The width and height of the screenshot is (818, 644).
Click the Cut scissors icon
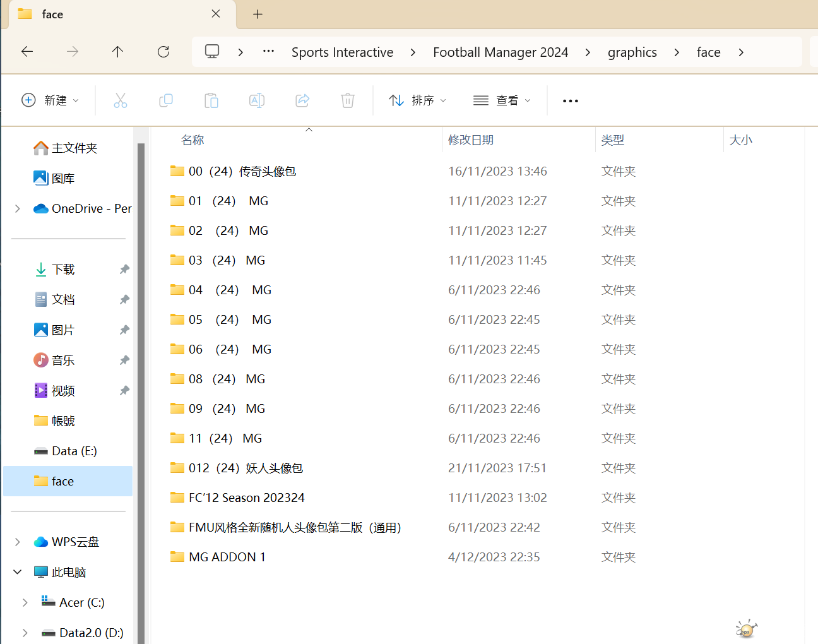(x=120, y=100)
